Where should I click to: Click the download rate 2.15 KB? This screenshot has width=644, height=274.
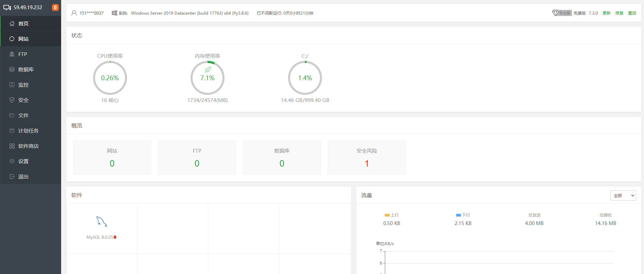(463, 223)
